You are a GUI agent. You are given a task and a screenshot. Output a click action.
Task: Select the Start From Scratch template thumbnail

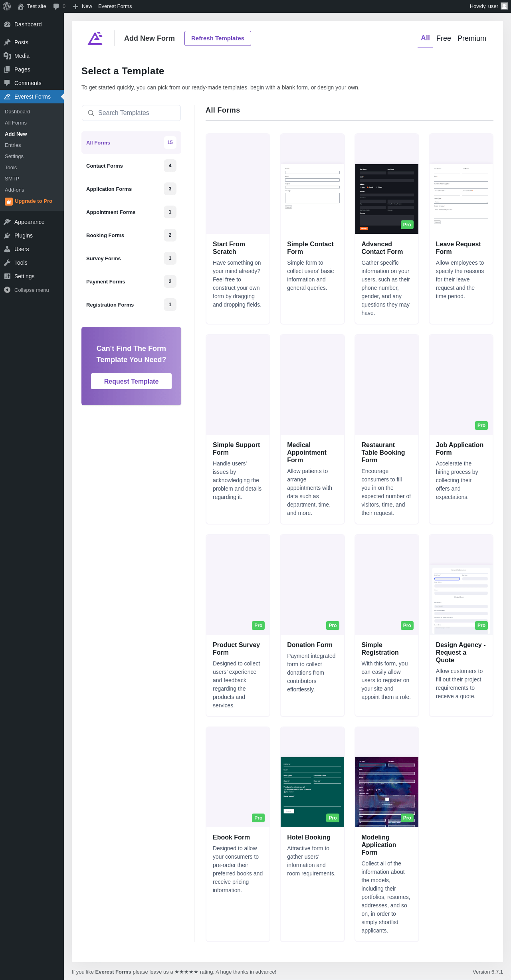tap(238, 184)
